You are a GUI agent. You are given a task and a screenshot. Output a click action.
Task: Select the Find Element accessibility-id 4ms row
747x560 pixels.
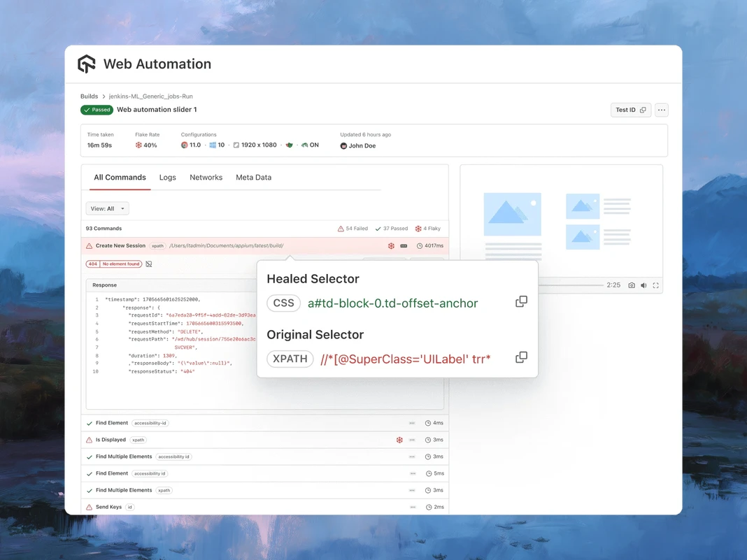[x=265, y=423]
